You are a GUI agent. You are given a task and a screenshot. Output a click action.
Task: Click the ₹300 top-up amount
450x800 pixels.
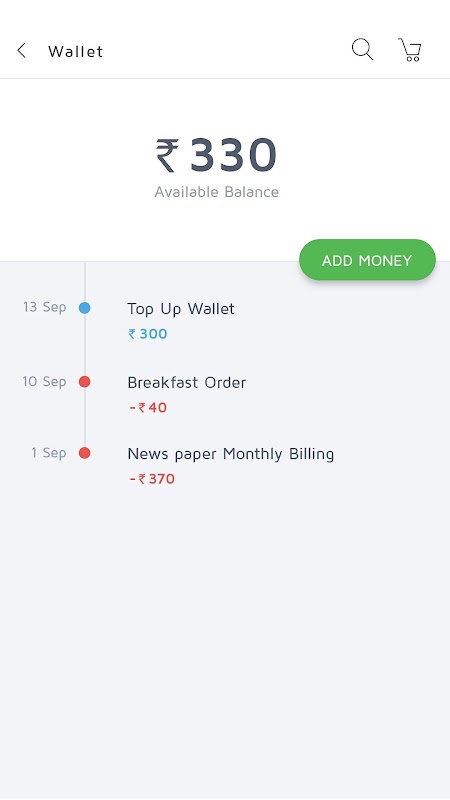coord(147,334)
